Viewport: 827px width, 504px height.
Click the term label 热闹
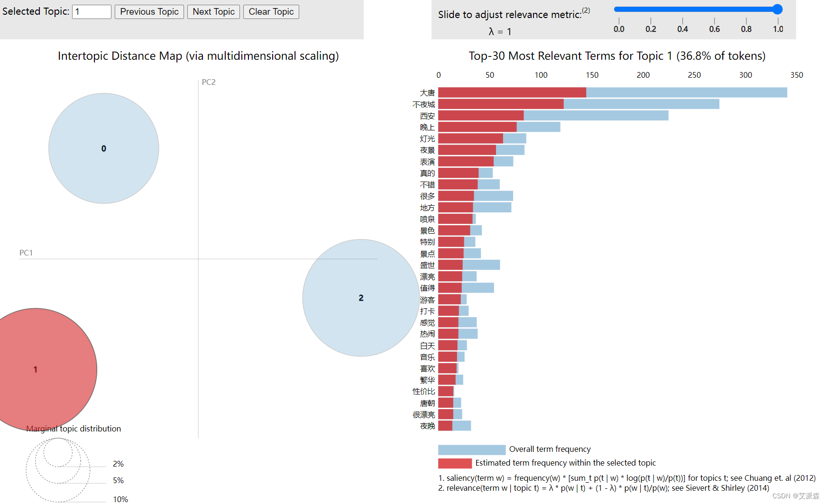click(x=427, y=334)
